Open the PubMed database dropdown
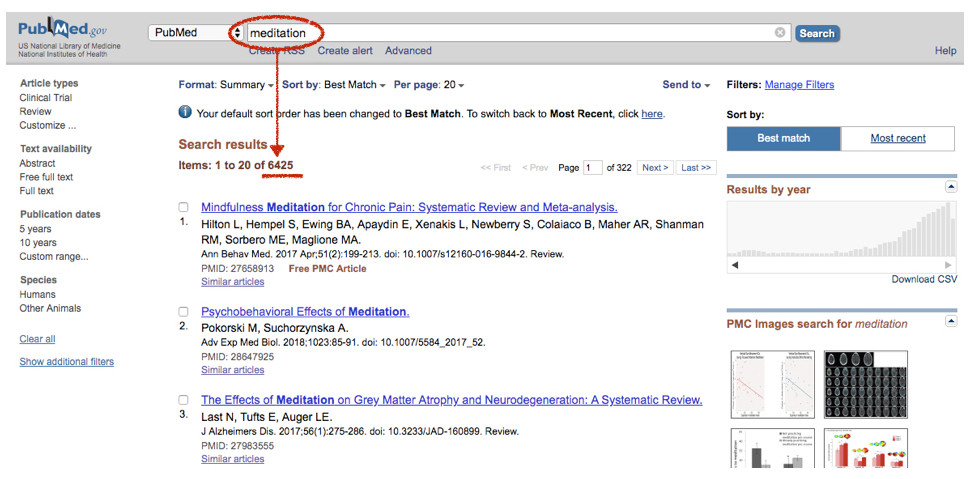The width and height of the screenshot is (972, 479). pos(195,33)
